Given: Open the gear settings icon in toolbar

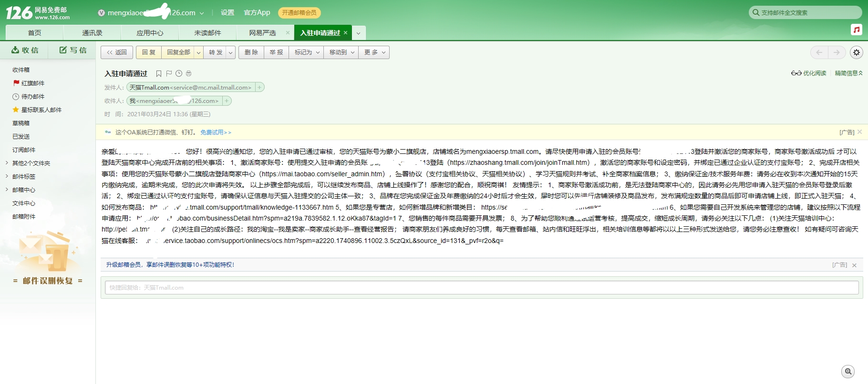Looking at the screenshot, I should (857, 52).
